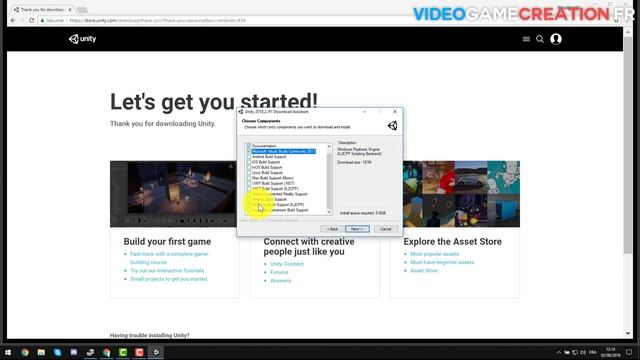Open the user account avatar icon
The width and height of the screenshot is (640, 360).
(556, 39)
